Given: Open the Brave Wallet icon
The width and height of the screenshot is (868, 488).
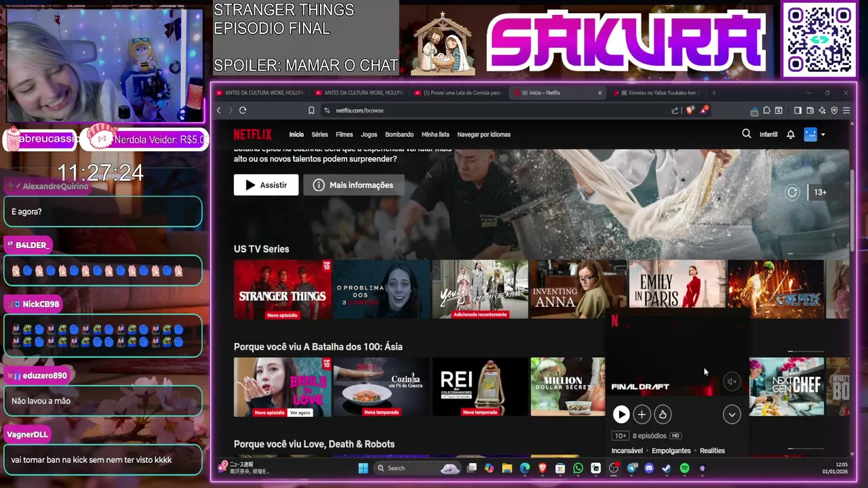Looking at the screenshot, I should (810, 110).
